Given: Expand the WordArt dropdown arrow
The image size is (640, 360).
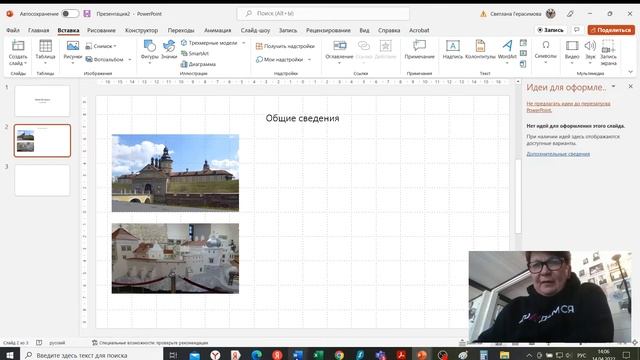Looking at the screenshot, I should [x=507, y=63].
